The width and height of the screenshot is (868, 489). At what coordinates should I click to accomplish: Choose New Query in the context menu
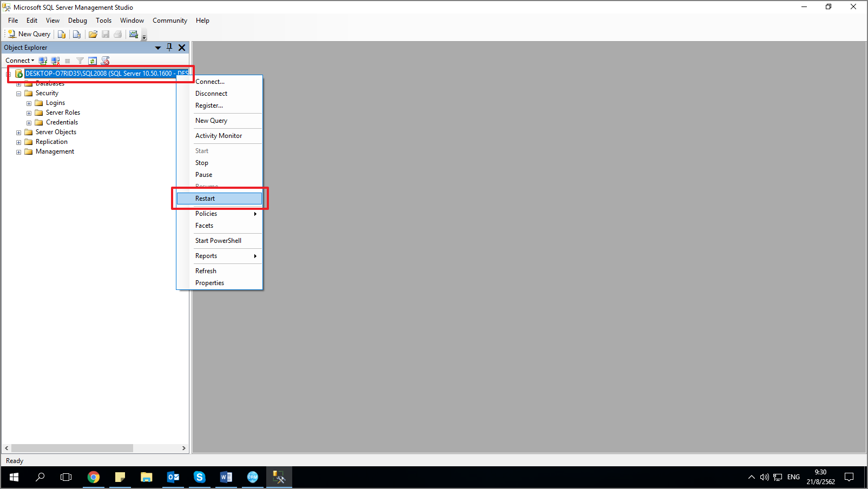[220, 121]
